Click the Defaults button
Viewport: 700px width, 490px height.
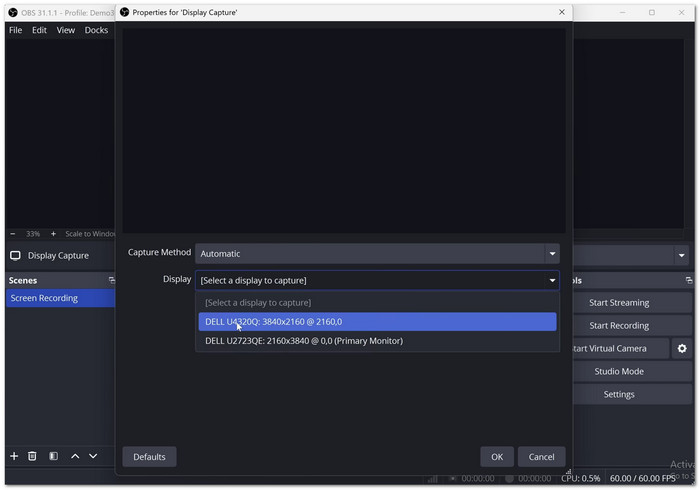tap(149, 457)
